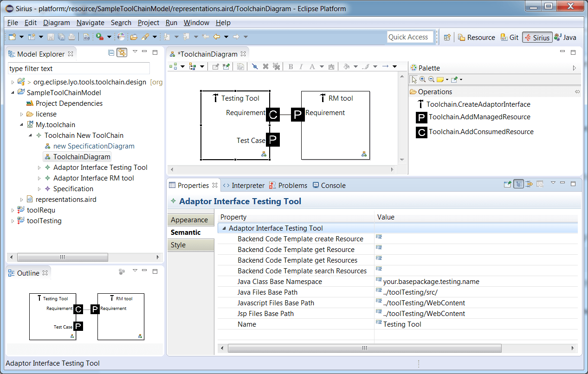Select the Zoom In tool in Palette
The width and height of the screenshot is (588, 374).
pyautogui.click(x=422, y=79)
